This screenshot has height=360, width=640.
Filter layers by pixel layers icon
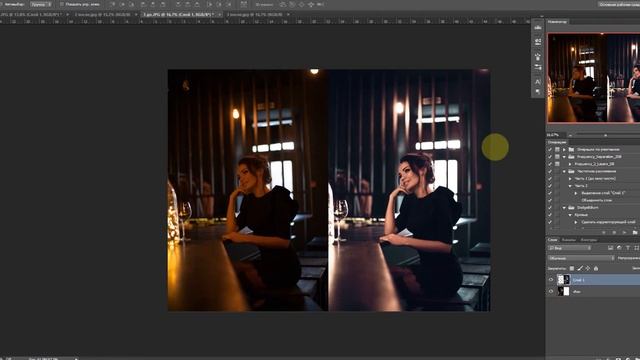point(611,248)
